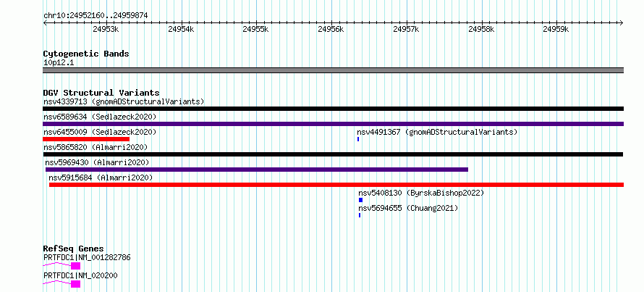Viewport: 644px width, 292px height.
Task: Click the 24955k ruler position
Action: (x=255, y=29)
